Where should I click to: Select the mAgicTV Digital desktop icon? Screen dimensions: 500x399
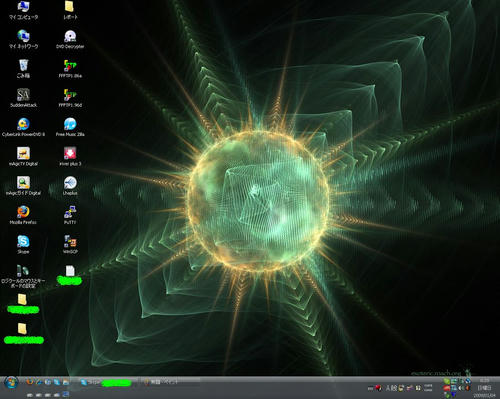[x=23, y=157]
